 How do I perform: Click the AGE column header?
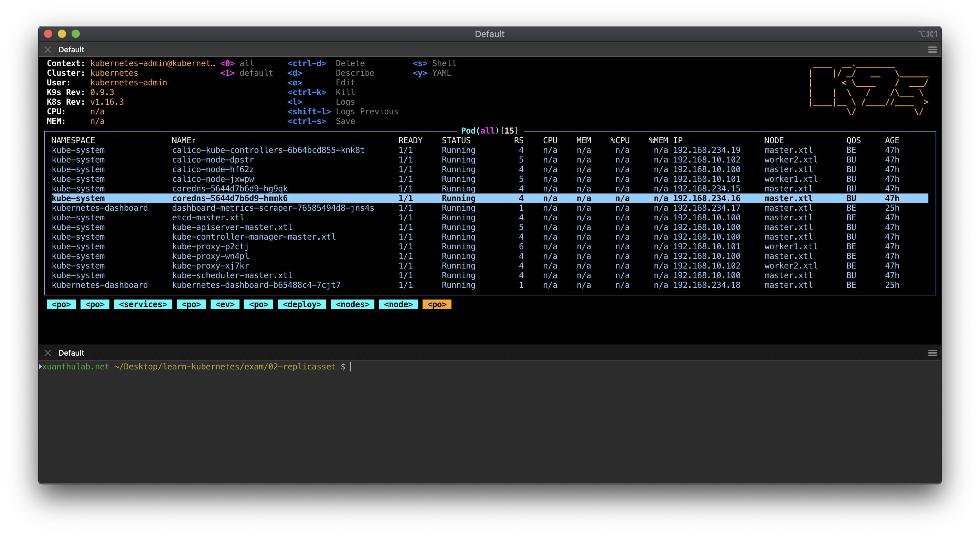tap(892, 140)
